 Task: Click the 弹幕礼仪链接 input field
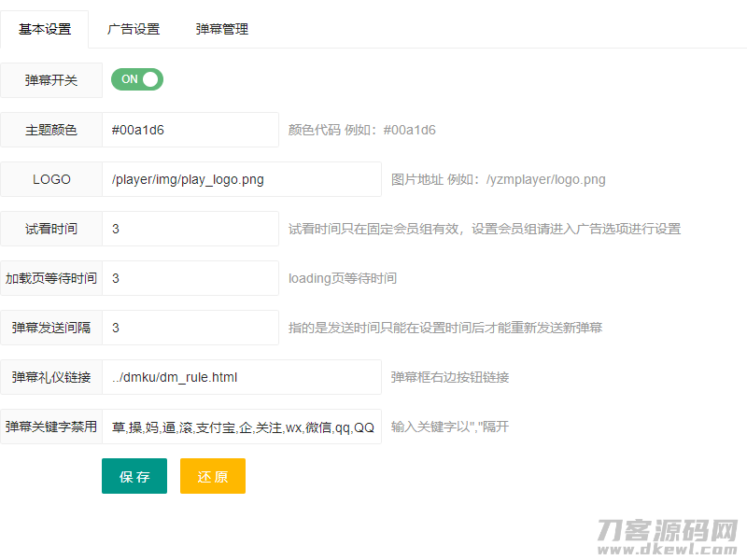tap(238, 377)
